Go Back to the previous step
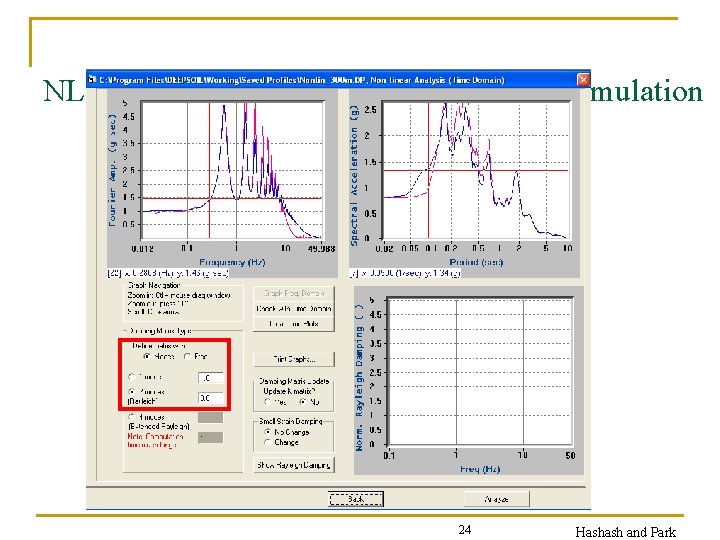The height and width of the screenshot is (540, 720). 356,499
